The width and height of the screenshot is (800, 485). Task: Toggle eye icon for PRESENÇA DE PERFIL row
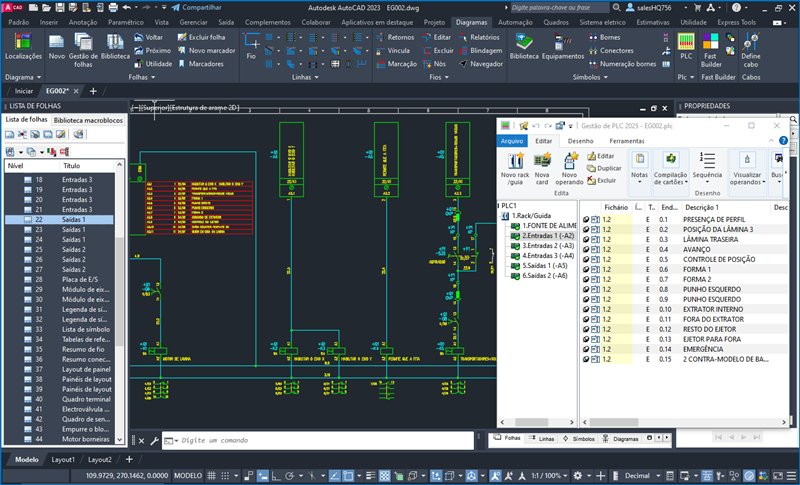(x=586, y=219)
